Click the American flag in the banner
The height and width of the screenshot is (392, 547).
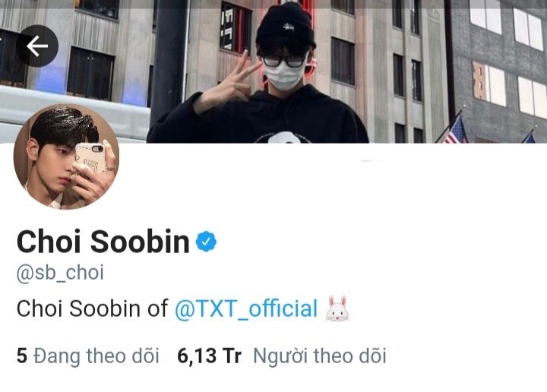[455, 131]
